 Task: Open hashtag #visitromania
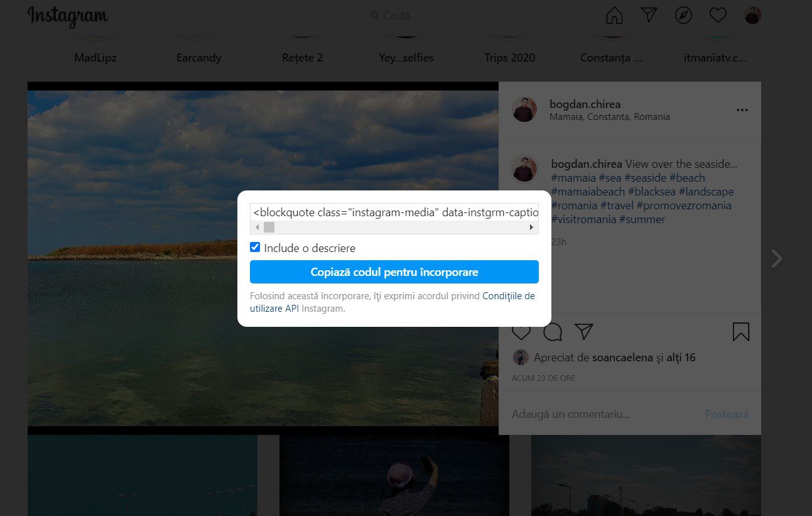583,219
